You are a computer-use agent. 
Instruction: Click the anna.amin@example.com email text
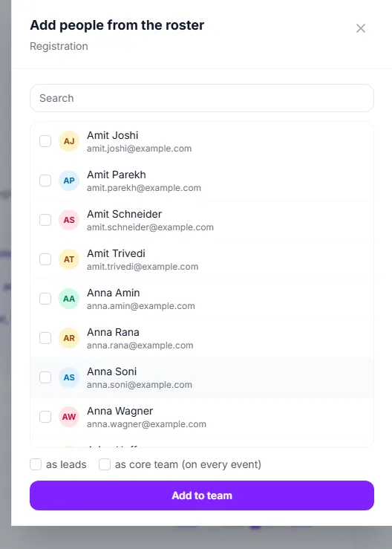141,306
